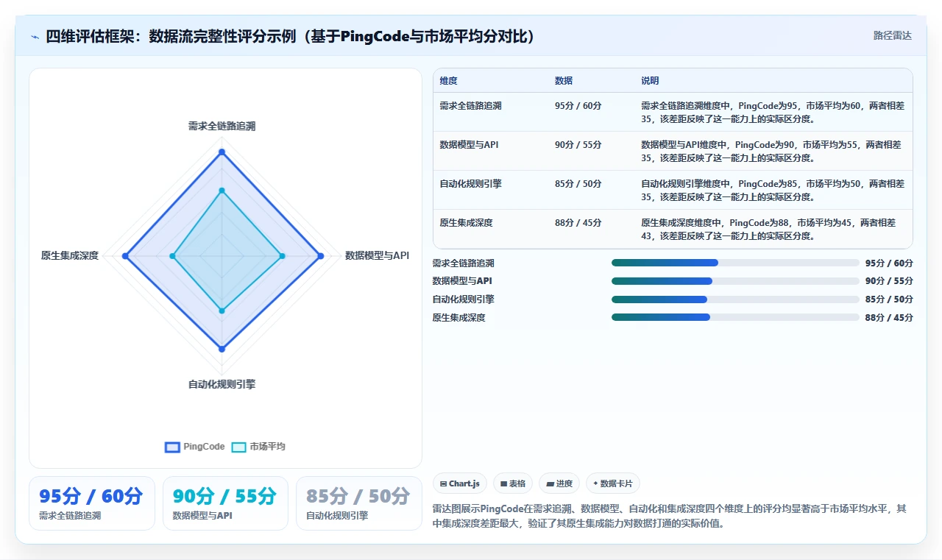This screenshot has width=942, height=560.
Task: Click table value 85分 / 50分
Action: click(x=578, y=184)
